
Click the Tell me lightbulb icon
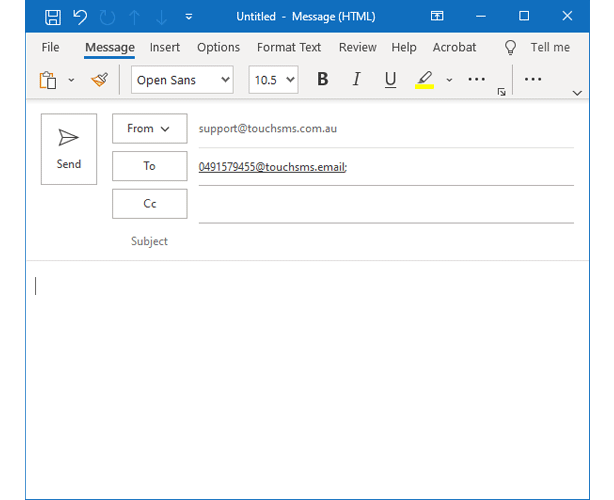[511, 47]
